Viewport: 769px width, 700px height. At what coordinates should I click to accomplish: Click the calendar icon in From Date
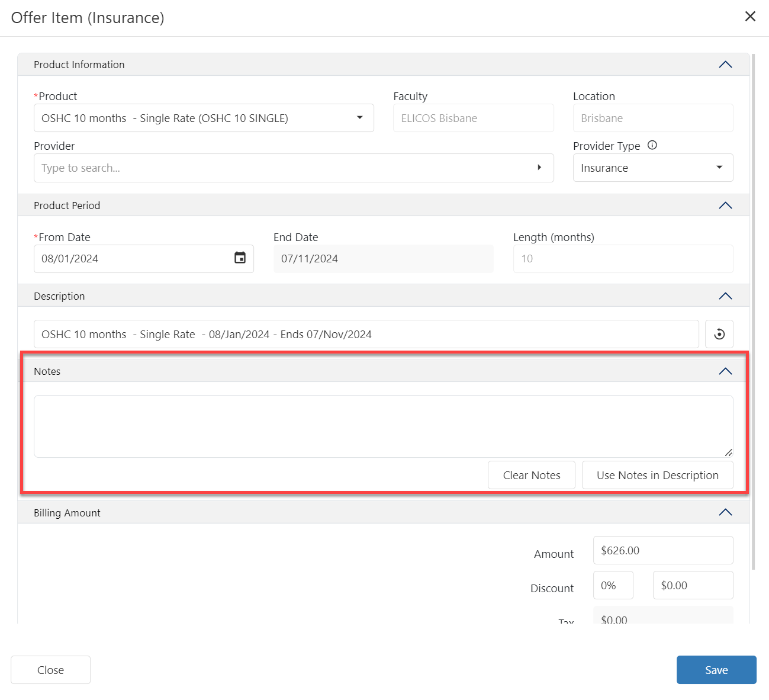(240, 258)
